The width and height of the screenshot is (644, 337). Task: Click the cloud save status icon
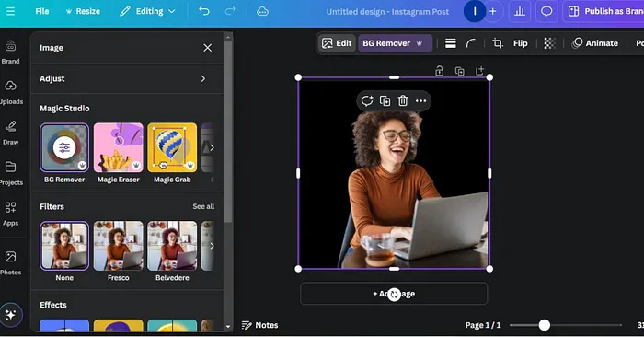click(x=262, y=11)
